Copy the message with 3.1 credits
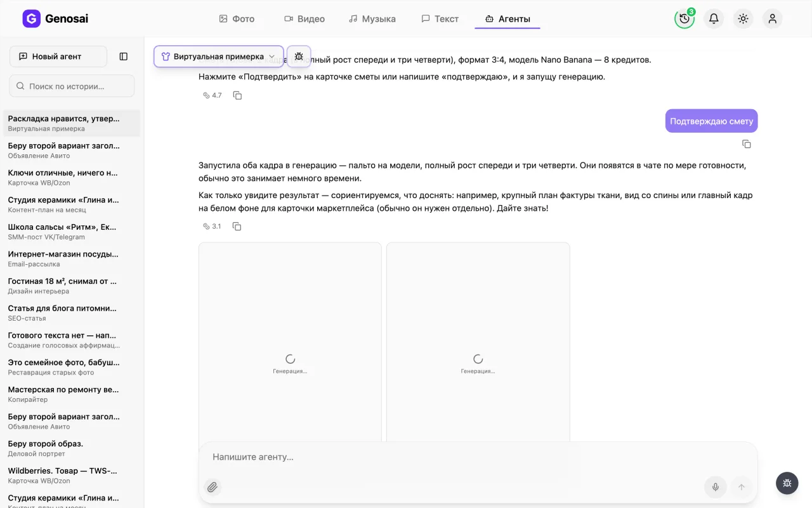The image size is (812, 508). click(x=237, y=226)
